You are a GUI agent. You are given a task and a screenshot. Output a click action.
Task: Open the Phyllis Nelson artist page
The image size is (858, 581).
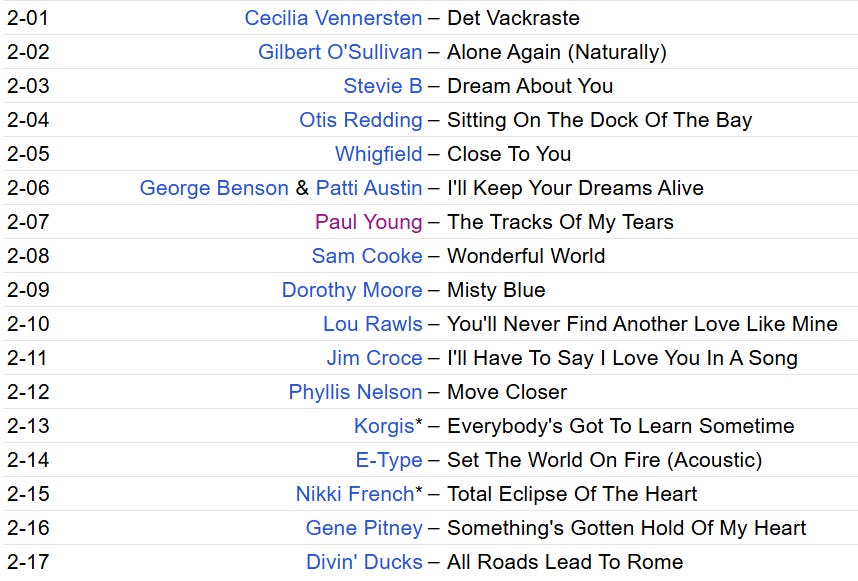[355, 392]
